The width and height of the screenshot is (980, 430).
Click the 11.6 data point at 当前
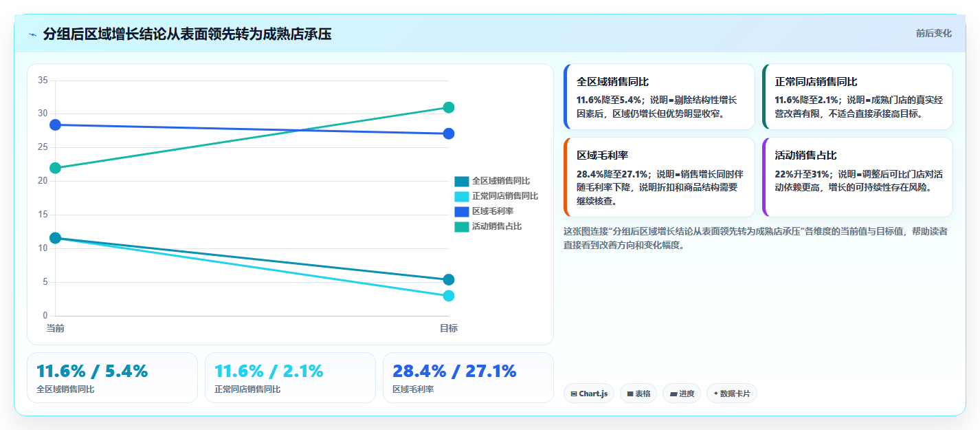[56, 238]
